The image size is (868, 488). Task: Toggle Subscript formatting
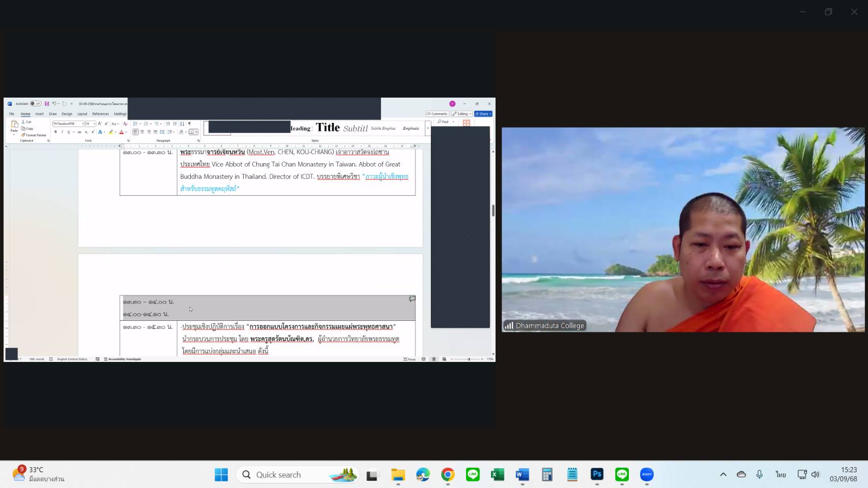(x=86, y=132)
